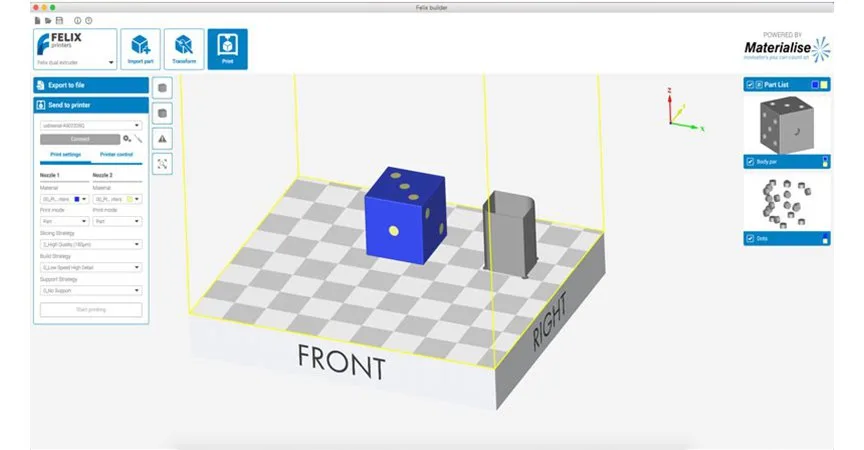Open the Slicing Strategy dropdown

(91, 245)
